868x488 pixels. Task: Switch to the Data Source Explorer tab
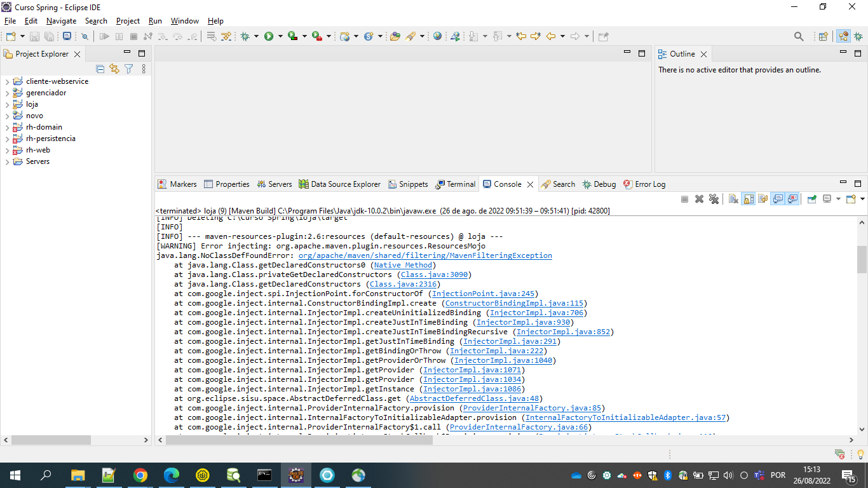tap(340, 184)
